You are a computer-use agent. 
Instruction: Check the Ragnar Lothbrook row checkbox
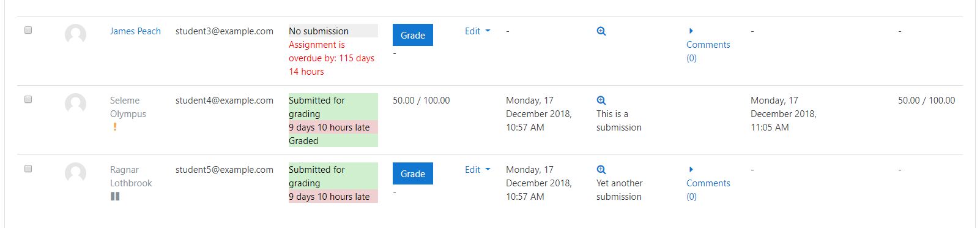pyautogui.click(x=28, y=169)
